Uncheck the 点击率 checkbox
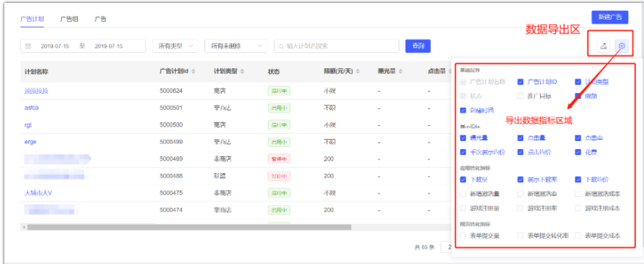This screenshot has width=644, height=264. (x=578, y=138)
